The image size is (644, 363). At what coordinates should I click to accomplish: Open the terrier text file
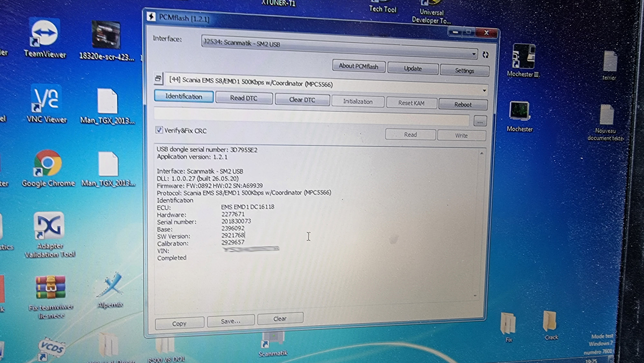pos(609,65)
